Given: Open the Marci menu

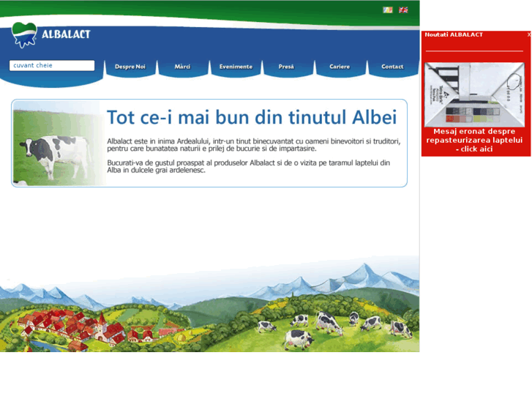Looking at the screenshot, I should (x=182, y=67).
